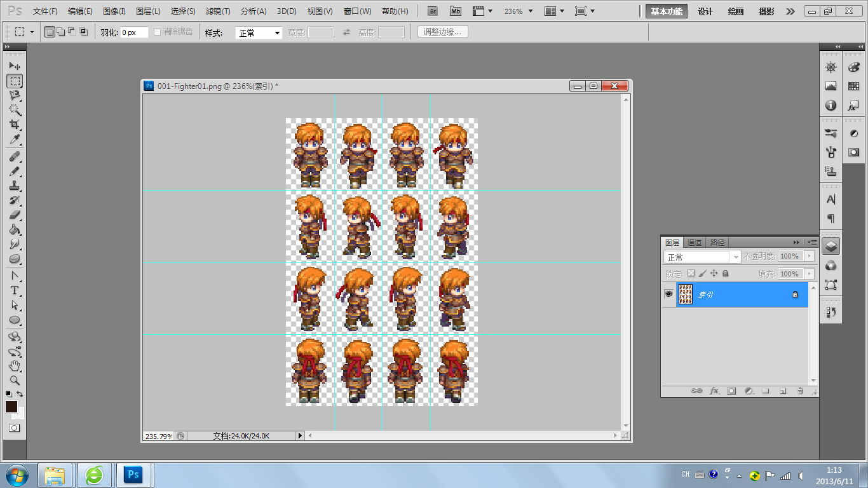This screenshot has height=488, width=868.
Task: Choose the Intersect with Selection mode button
Action: (84, 32)
